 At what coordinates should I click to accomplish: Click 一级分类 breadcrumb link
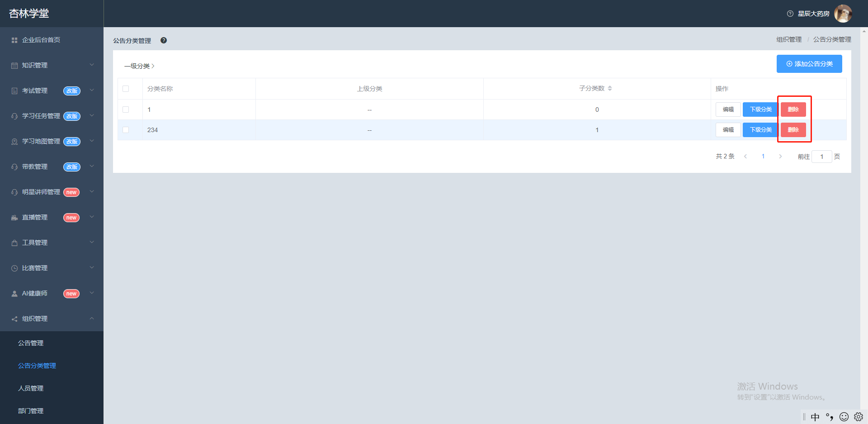[x=137, y=66]
